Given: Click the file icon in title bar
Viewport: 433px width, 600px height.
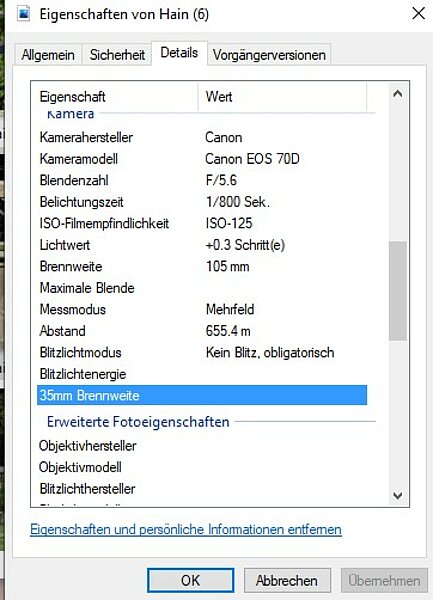Looking at the screenshot, I should click(23, 15).
